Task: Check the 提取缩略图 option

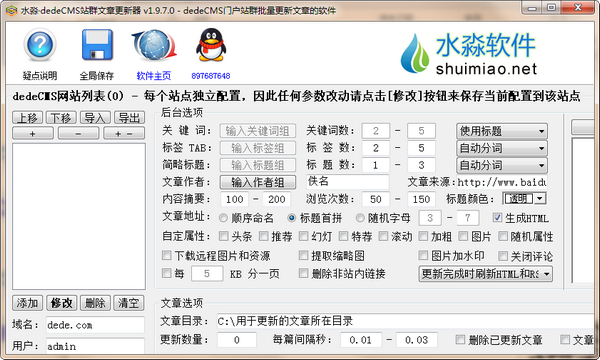Action: point(303,255)
